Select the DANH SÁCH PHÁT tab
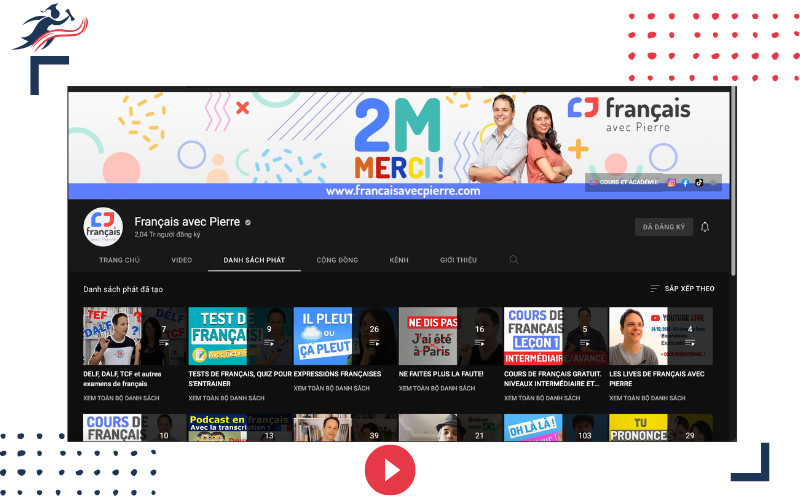Image resolution: width=800 pixels, height=500 pixels. click(254, 260)
